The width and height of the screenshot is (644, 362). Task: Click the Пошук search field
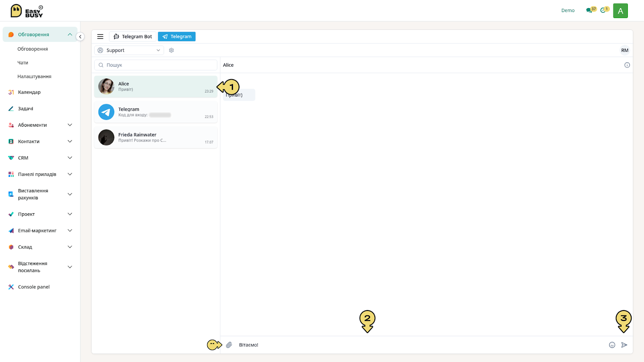[x=156, y=65]
